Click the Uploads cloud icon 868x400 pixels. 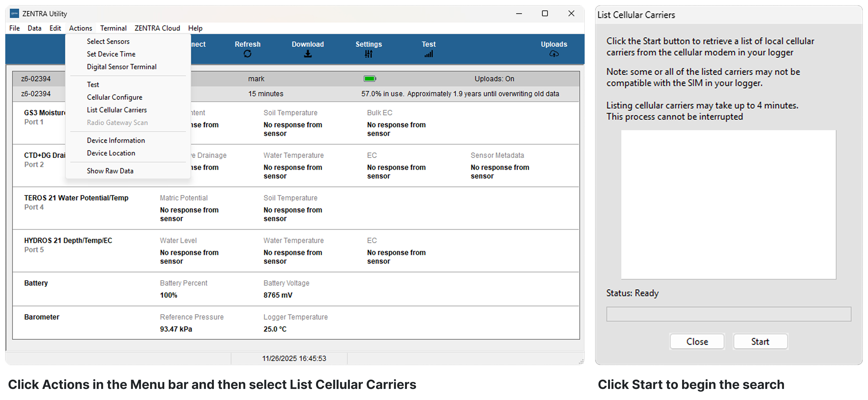point(554,54)
